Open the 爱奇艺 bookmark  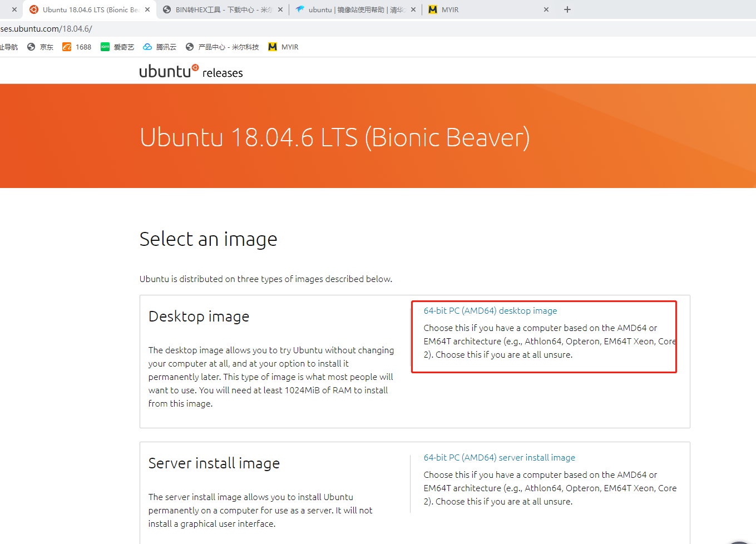[117, 47]
